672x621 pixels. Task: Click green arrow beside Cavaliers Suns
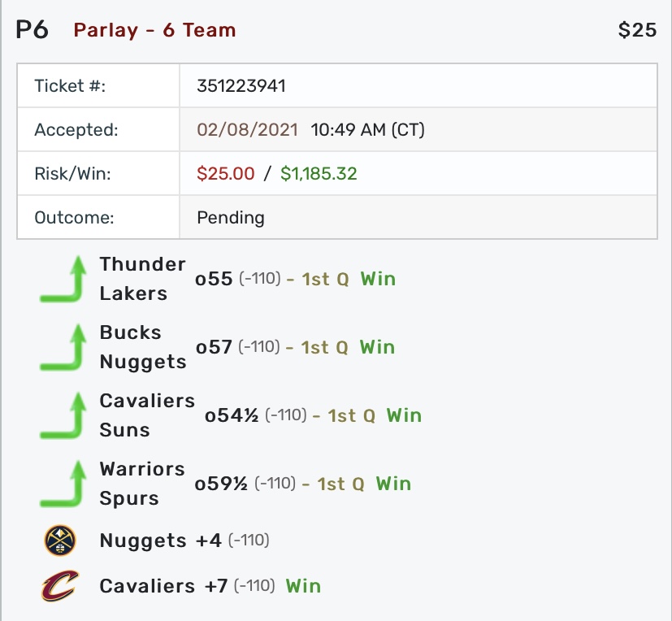(x=64, y=415)
